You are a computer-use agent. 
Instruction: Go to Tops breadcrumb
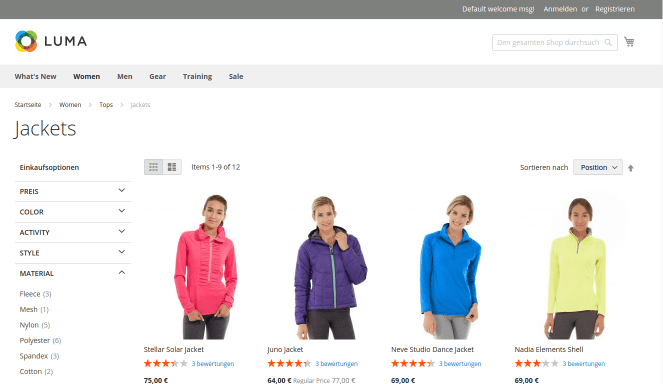click(106, 104)
